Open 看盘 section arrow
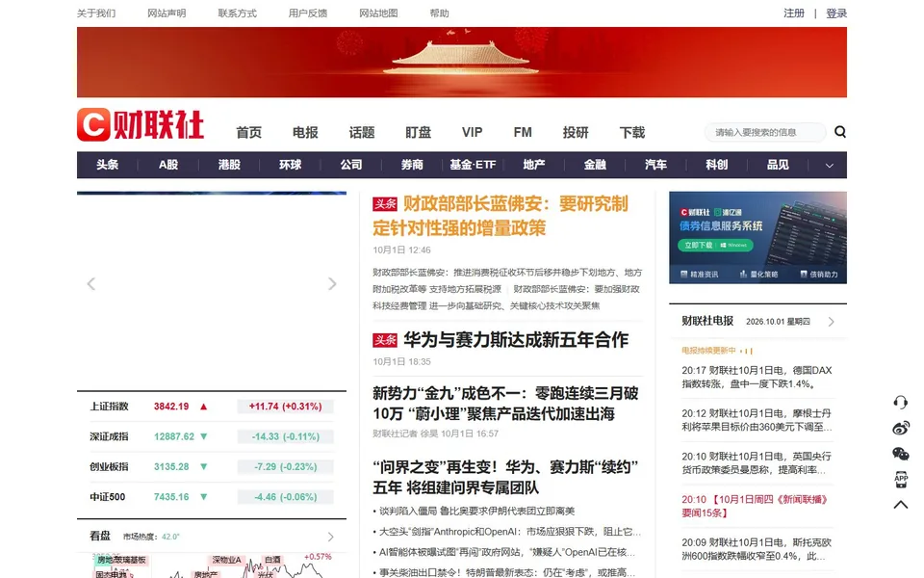The height and width of the screenshot is (578, 924). click(x=330, y=537)
